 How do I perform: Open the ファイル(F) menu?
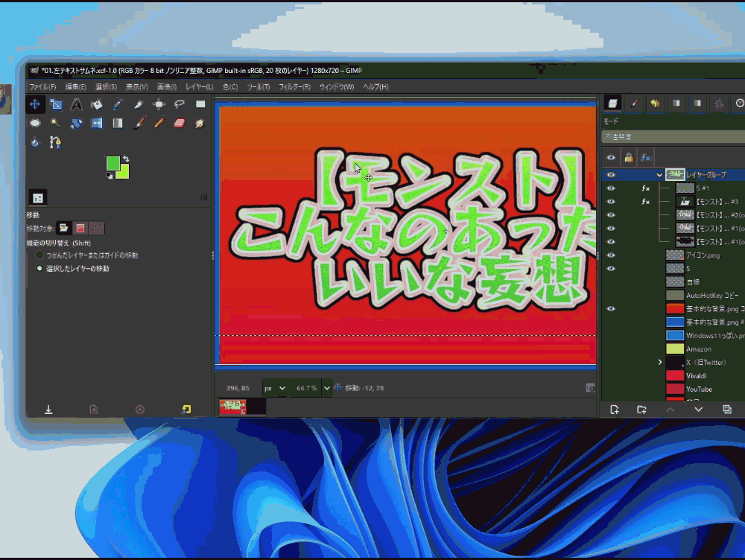pos(42,87)
